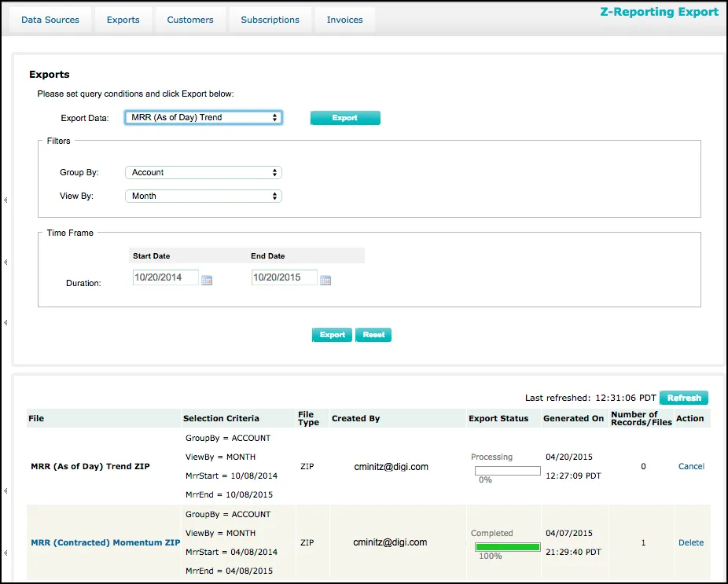The width and height of the screenshot is (728, 584).
Task: Click the End Date input field
Action: tap(285, 277)
